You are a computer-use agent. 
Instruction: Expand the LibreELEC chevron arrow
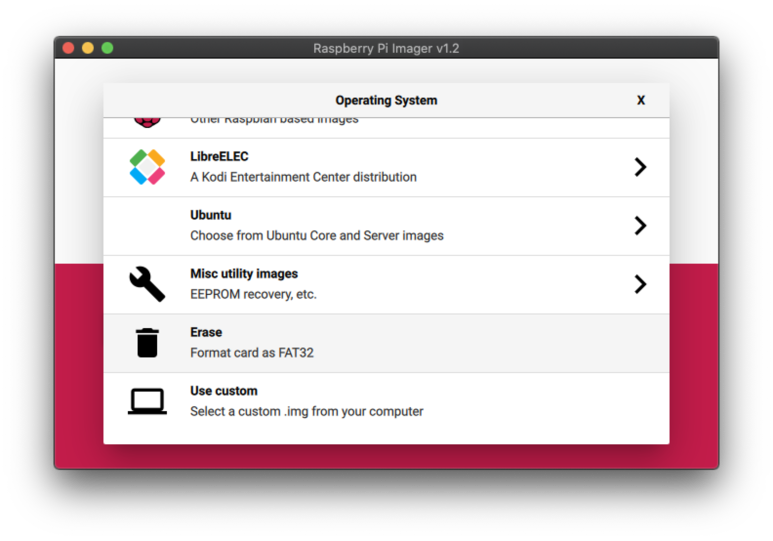[x=640, y=167]
